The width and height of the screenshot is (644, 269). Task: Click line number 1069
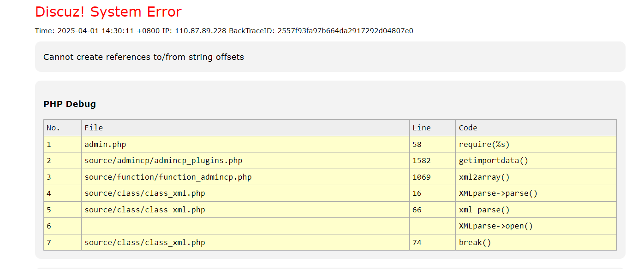[422, 177]
